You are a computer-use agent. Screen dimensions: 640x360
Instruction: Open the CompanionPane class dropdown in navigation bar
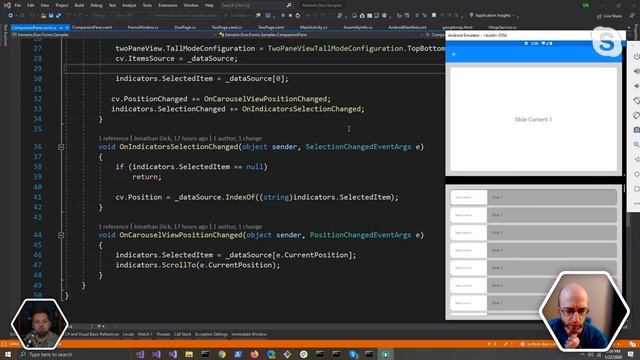(322, 35)
